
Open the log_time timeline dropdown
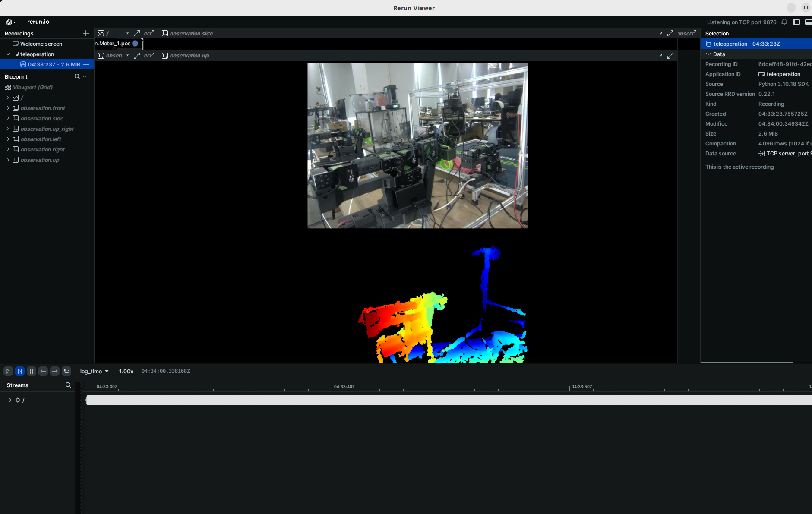94,372
